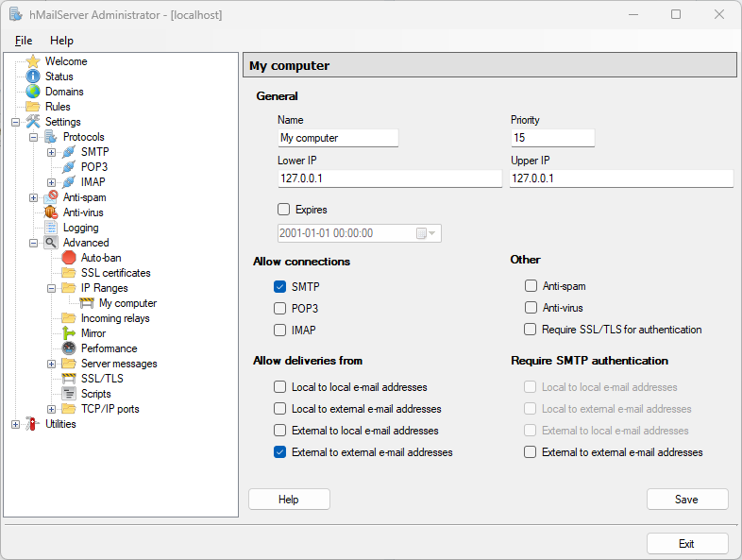Enable the Anti-virus checkbox under Other
The width and height of the screenshot is (742, 560).
pyautogui.click(x=531, y=308)
